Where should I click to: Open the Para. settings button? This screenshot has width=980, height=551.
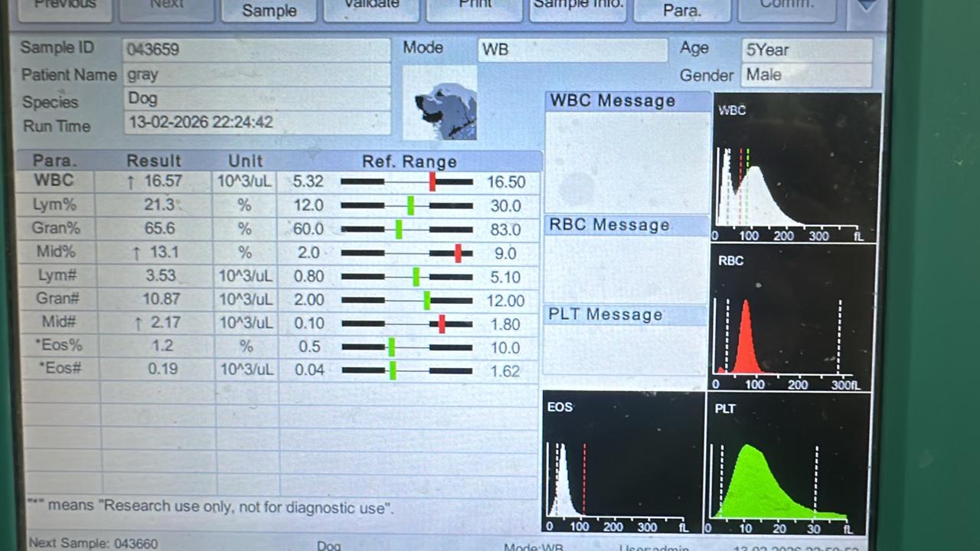point(681,9)
